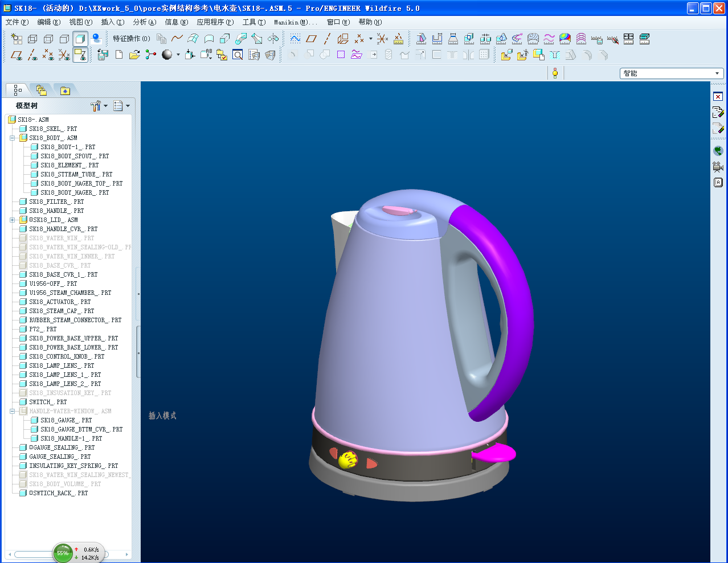Open the 帮助 (Help) menu
This screenshot has height=563, width=728.
point(370,22)
